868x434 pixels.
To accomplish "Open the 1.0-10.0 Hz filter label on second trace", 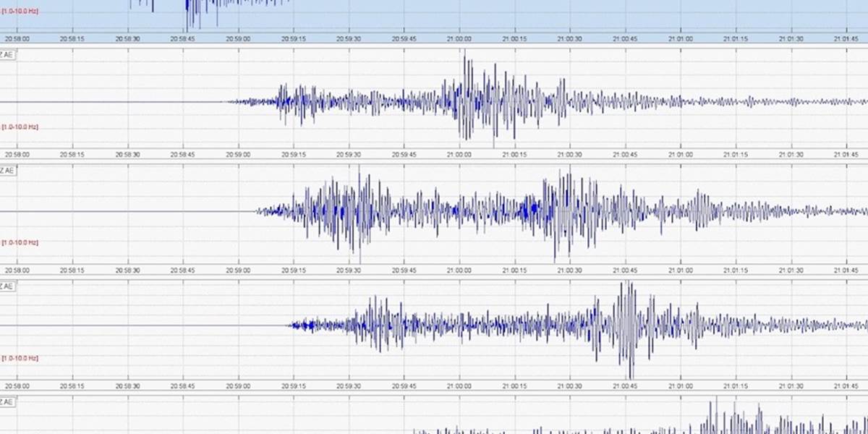I will click(20, 127).
